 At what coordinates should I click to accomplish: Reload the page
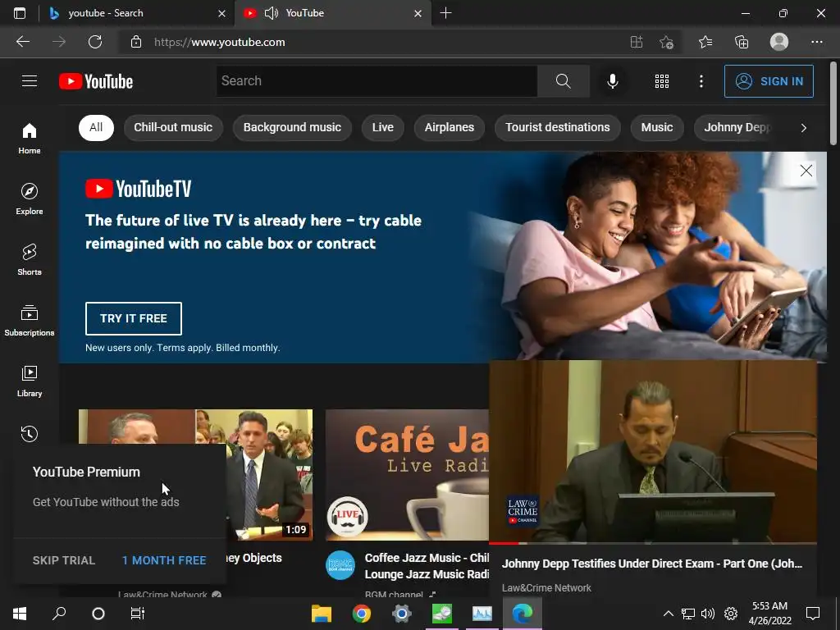pos(95,42)
